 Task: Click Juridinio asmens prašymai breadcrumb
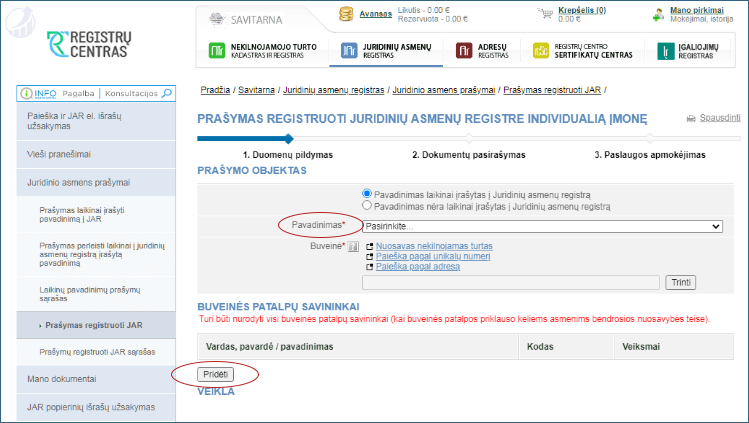coord(444,90)
